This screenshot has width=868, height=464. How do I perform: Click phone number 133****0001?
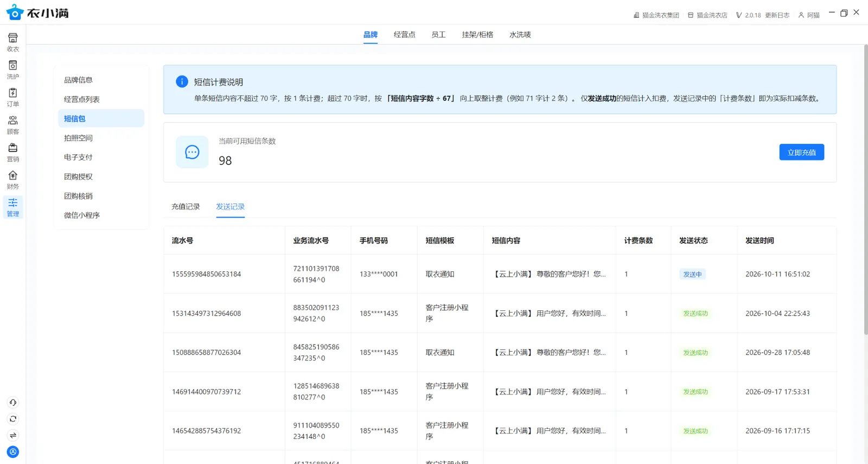pos(379,274)
